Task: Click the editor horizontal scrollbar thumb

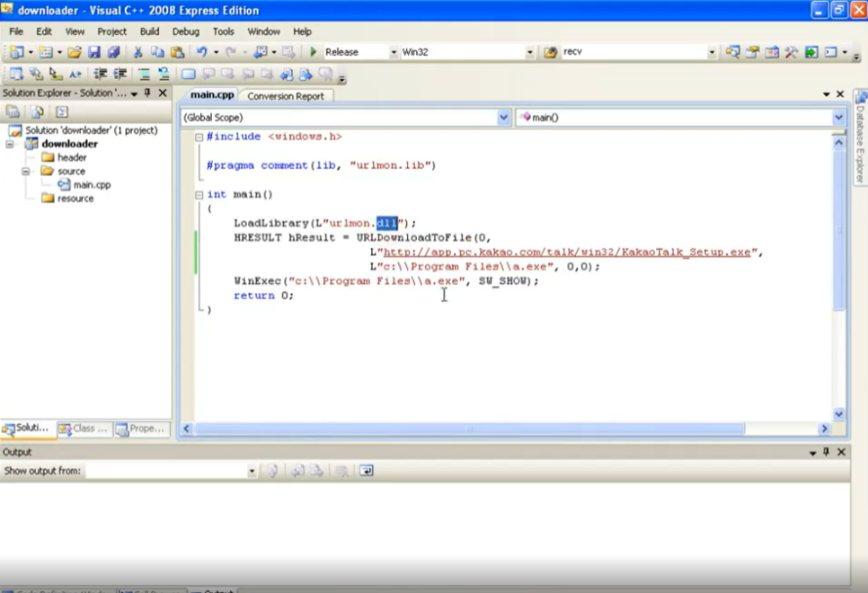Action: pyautogui.click(x=469, y=429)
